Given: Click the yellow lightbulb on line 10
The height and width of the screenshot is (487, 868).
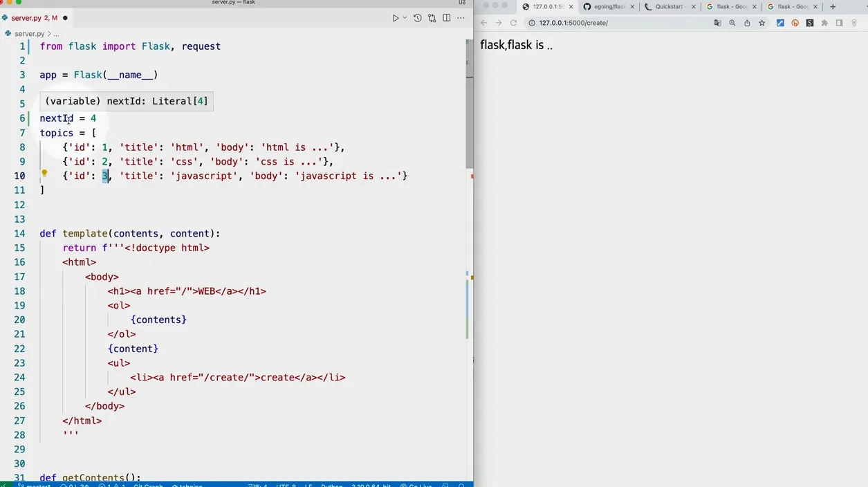Looking at the screenshot, I should click(x=44, y=174).
